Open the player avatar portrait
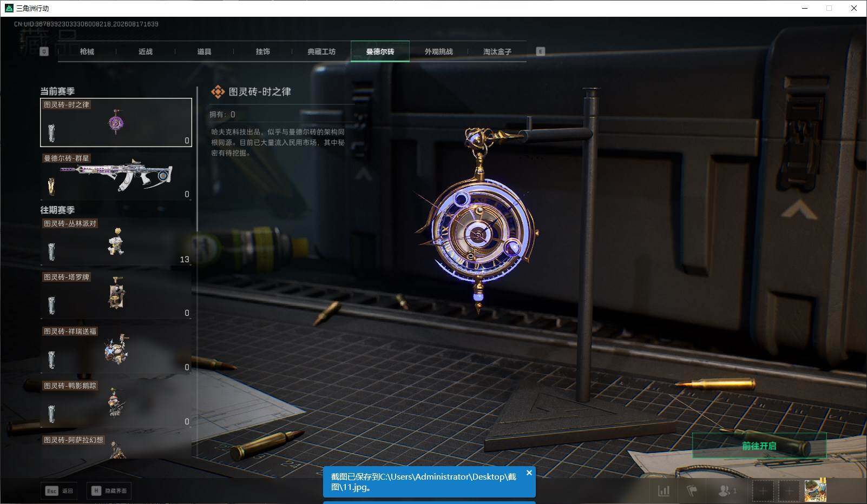The width and height of the screenshot is (867, 504). (815, 490)
